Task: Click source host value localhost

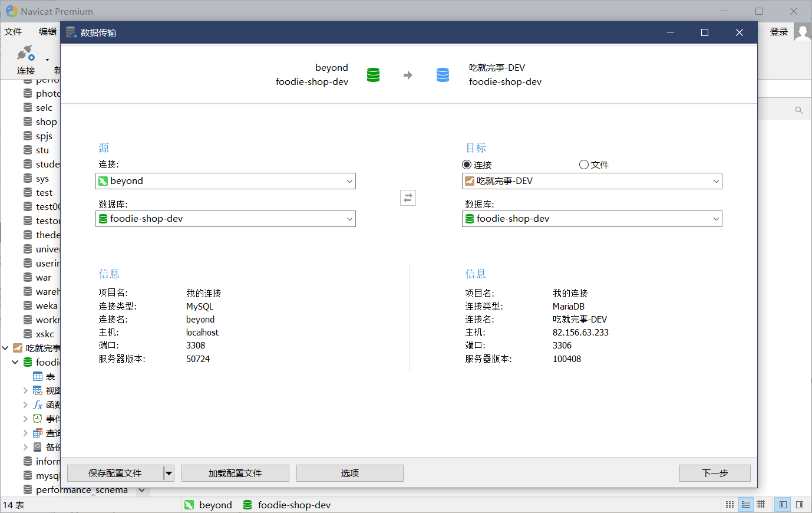Action: (202, 333)
